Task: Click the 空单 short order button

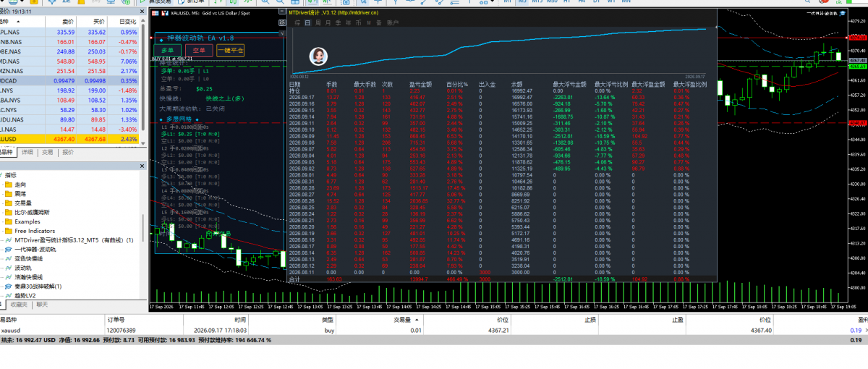Action: [199, 51]
